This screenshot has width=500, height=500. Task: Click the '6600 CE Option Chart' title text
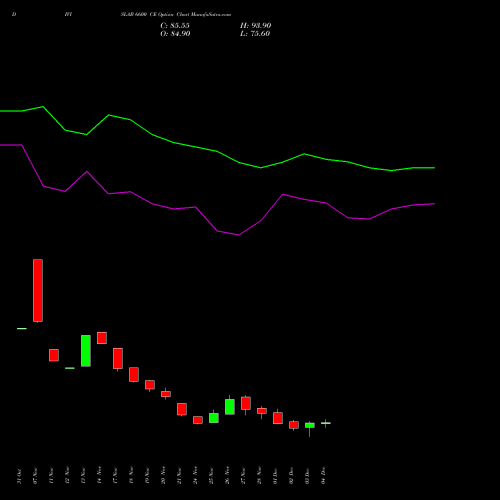162,15
